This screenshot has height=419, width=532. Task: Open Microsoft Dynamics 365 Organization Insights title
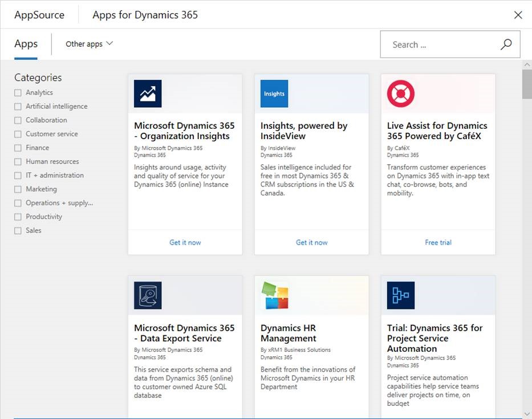[184, 131]
